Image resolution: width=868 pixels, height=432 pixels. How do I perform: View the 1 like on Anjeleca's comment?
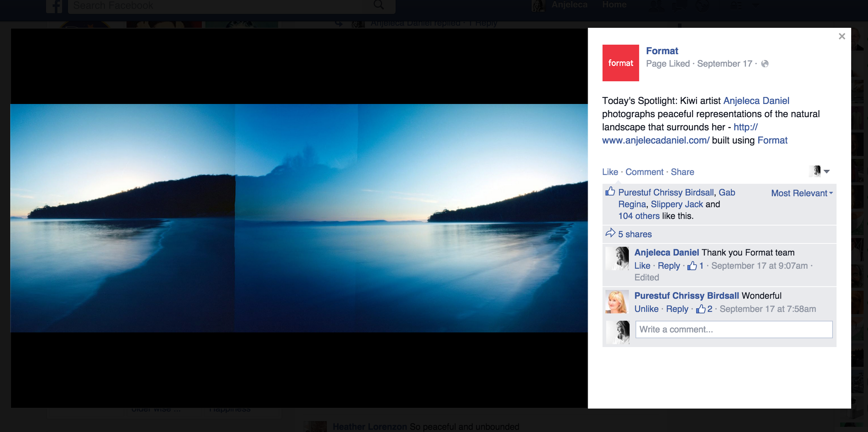point(695,266)
